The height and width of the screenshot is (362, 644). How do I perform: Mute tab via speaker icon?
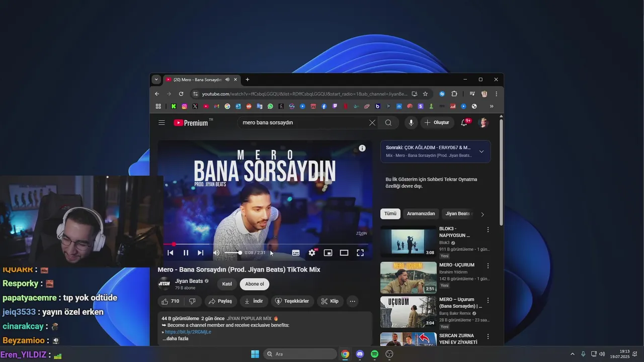pos(227,79)
